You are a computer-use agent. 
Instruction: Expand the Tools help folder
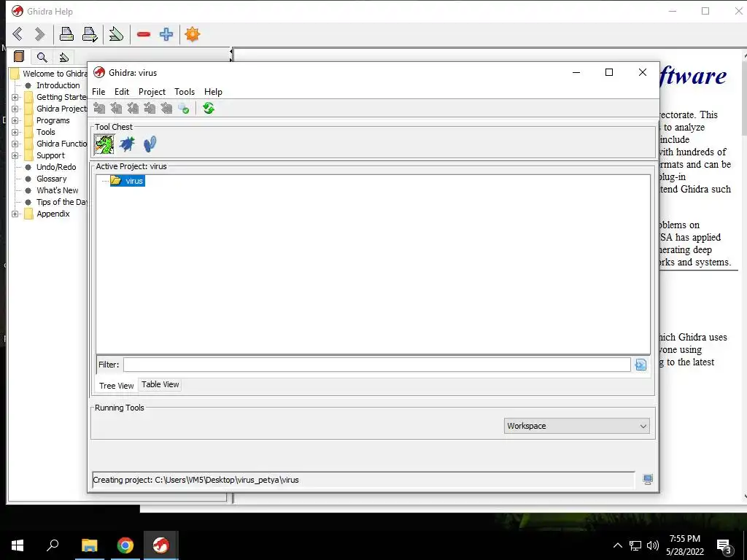point(15,132)
